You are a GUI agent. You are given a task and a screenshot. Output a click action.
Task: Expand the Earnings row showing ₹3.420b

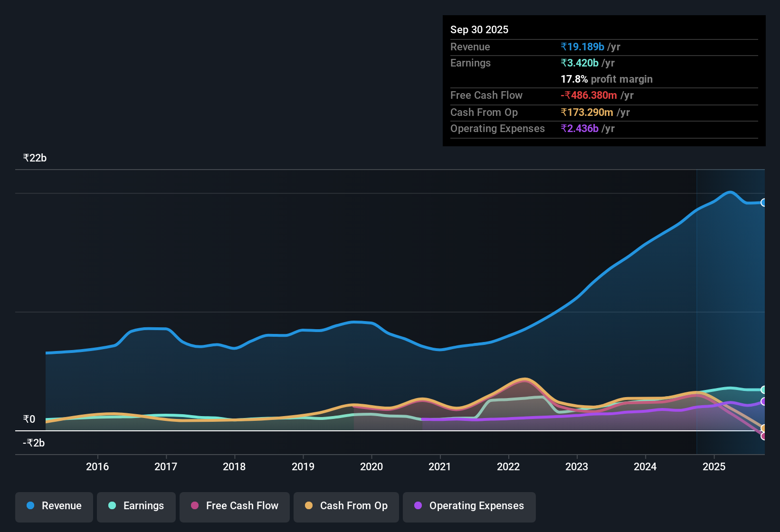579,63
